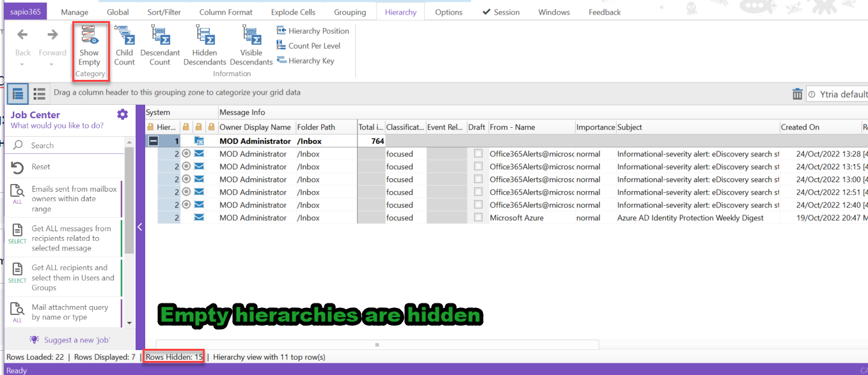Viewport: 868px width, 375px height.
Task: Open the Back button dropdown arrow
Action: 22,65
